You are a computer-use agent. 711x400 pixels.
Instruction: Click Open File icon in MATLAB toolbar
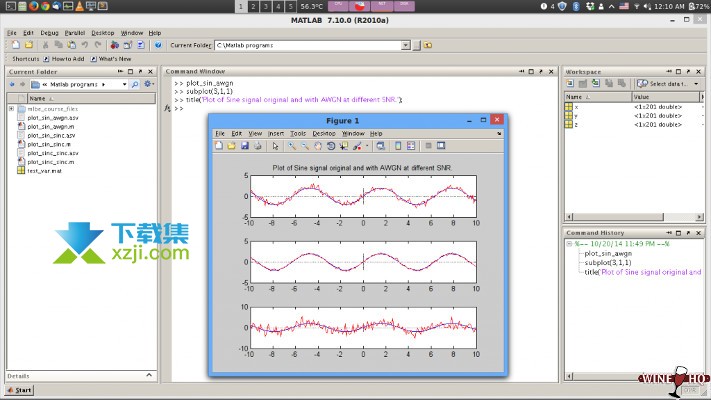click(x=29, y=45)
